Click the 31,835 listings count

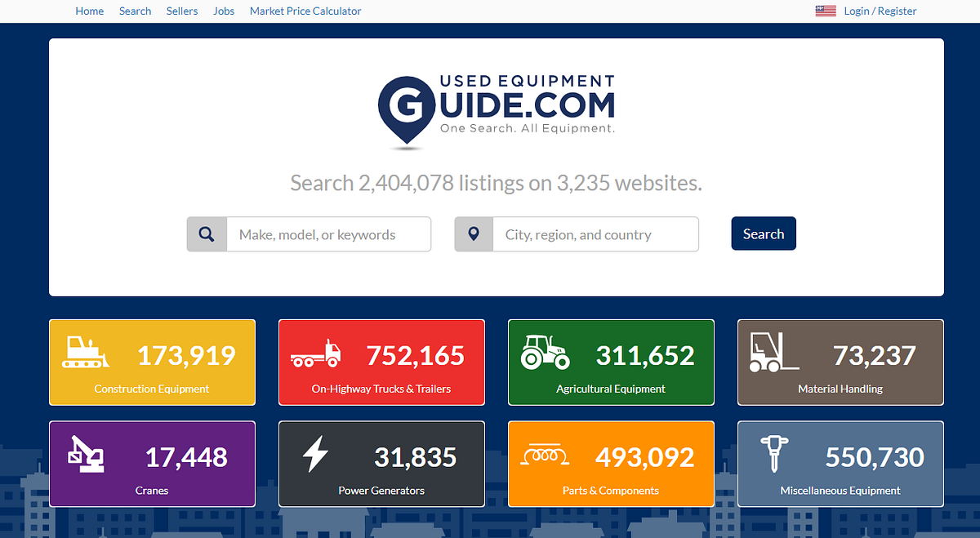(x=416, y=457)
